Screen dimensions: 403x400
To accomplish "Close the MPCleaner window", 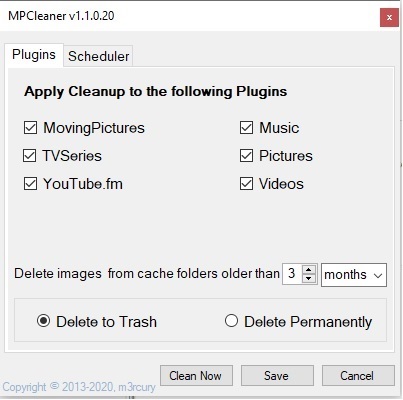I will [389, 18].
